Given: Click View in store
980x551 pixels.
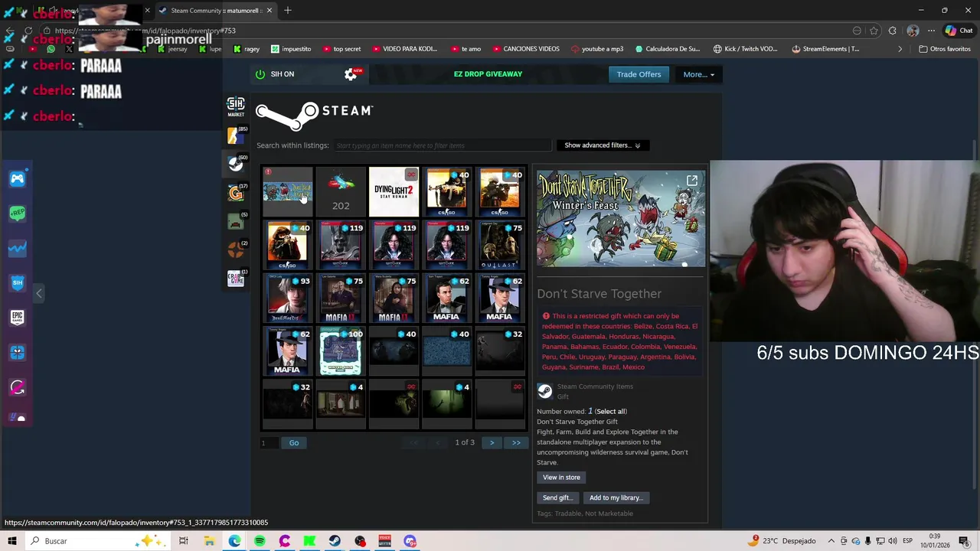Looking at the screenshot, I should tap(561, 478).
